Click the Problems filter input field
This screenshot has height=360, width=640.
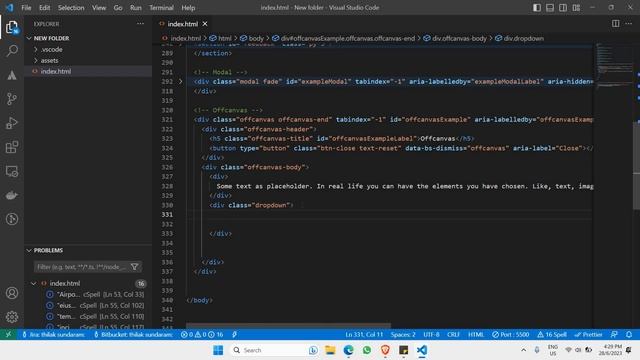click(x=82, y=267)
